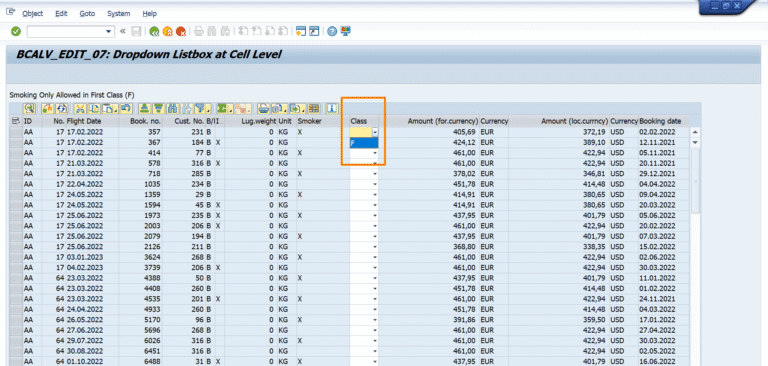Click the Print icon in the grid toolbar
Screen dimensions: 768x366
click(x=264, y=108)
